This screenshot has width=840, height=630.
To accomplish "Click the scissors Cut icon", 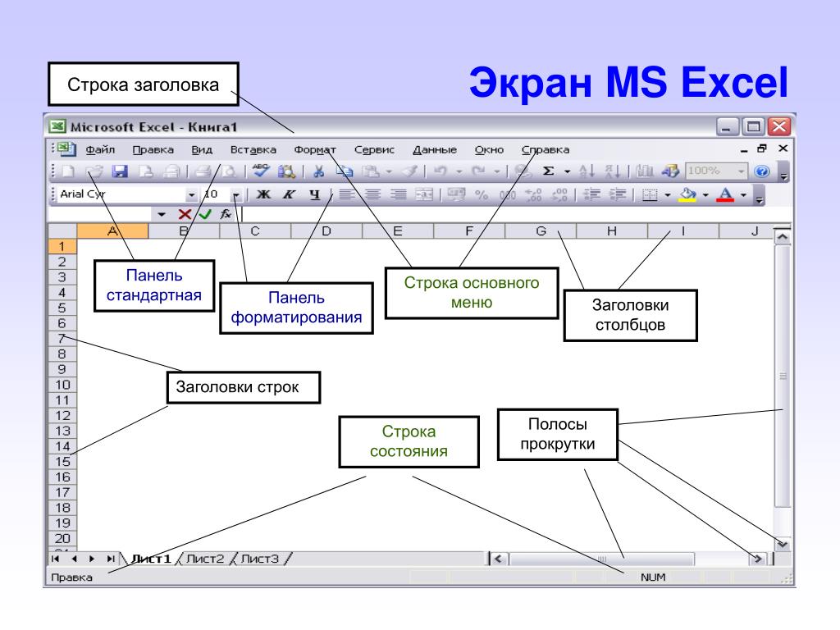I will click(319, 171).
